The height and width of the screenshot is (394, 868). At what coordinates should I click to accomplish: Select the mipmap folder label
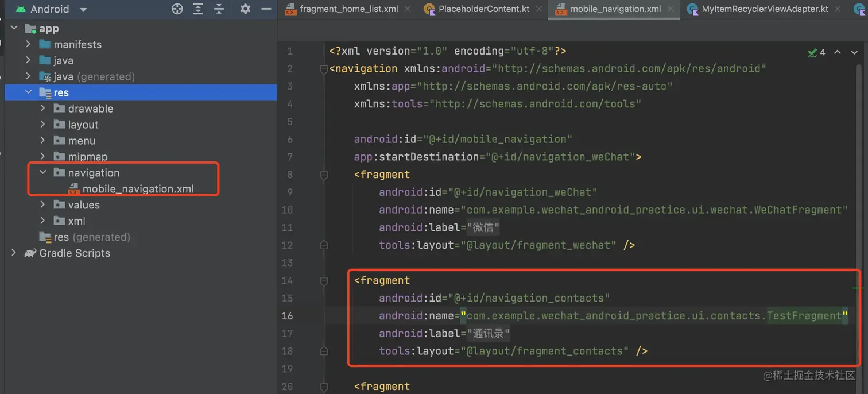click(88, 157)
